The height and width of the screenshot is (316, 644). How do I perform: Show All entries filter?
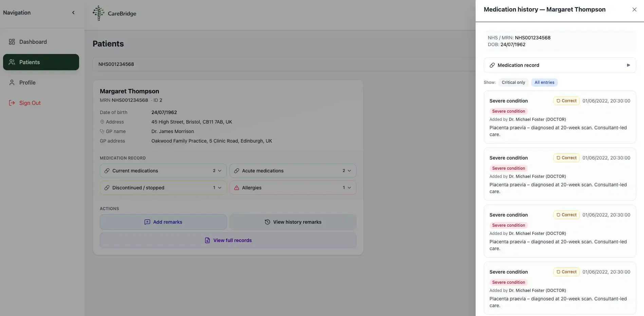point(544,82)
